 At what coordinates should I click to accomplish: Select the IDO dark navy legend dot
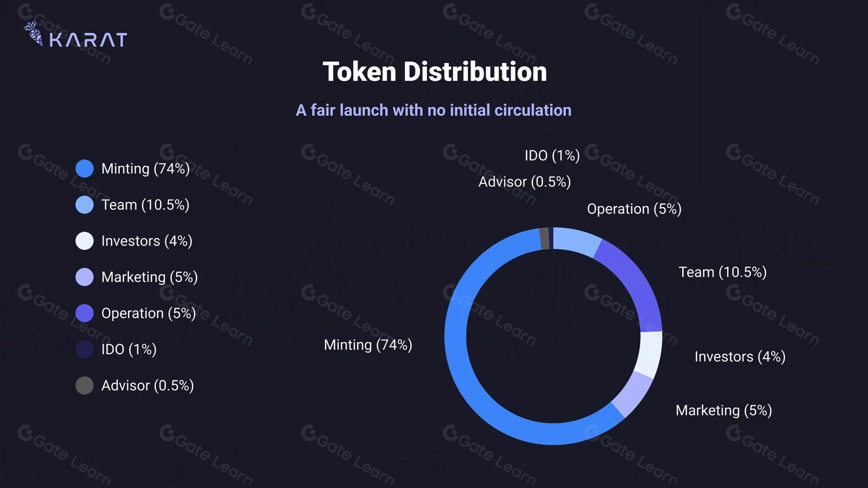85,349
